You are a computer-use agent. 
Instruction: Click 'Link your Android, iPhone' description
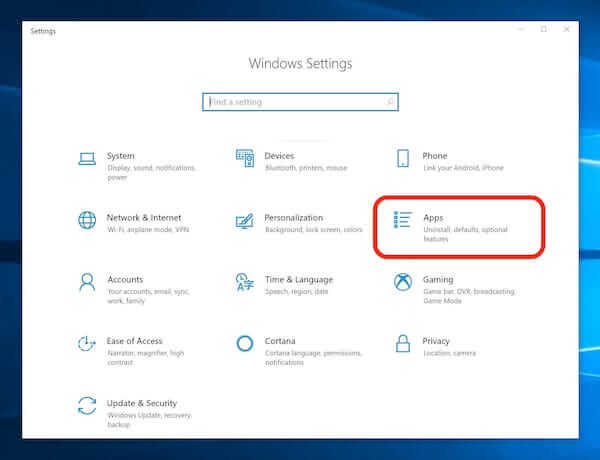pos(463,168)
